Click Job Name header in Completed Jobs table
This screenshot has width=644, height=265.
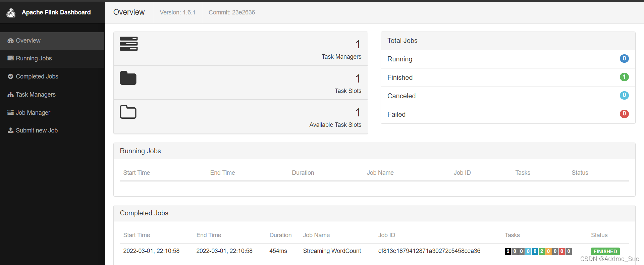[316, 235]
